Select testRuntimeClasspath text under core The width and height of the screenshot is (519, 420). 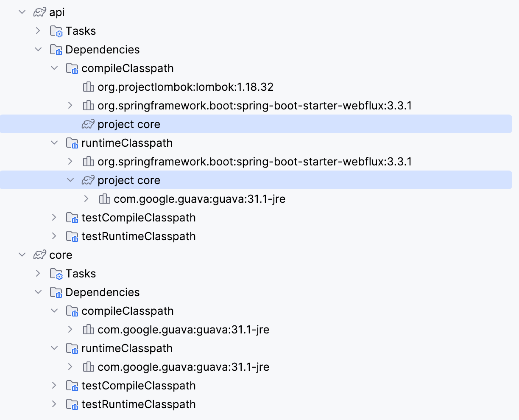139,404
